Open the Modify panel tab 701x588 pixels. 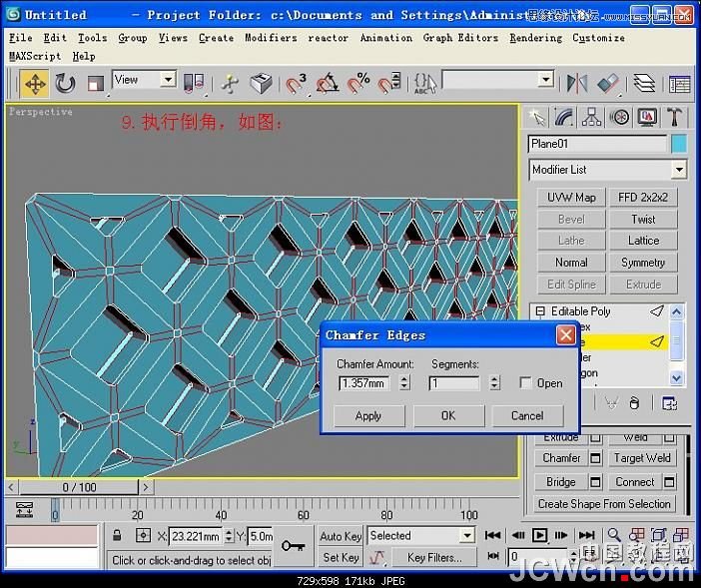(x=564, y=118)
